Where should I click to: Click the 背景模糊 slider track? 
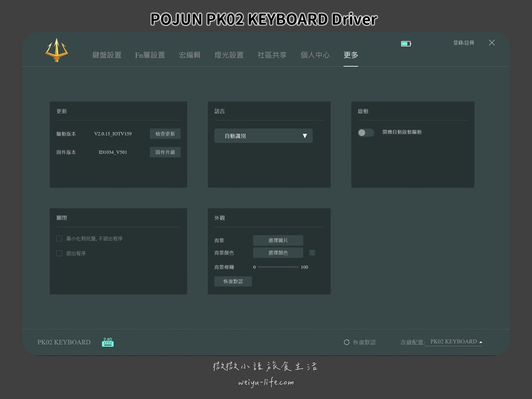point(278,267)
